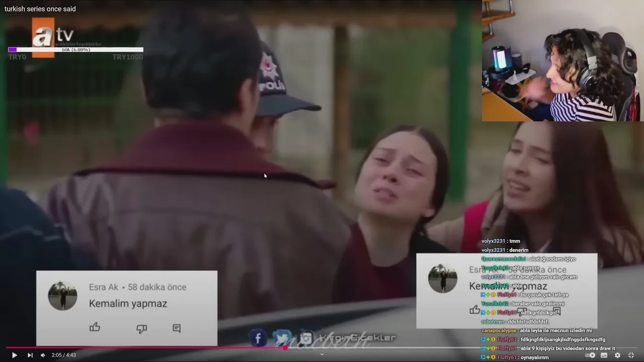Click the username 'canapocalypse' in chat

[x=499, y=330]
